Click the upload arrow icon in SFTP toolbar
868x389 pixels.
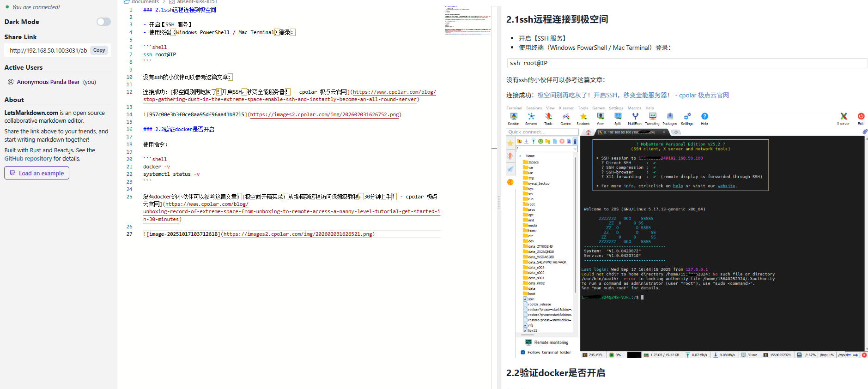coord(534,141)
